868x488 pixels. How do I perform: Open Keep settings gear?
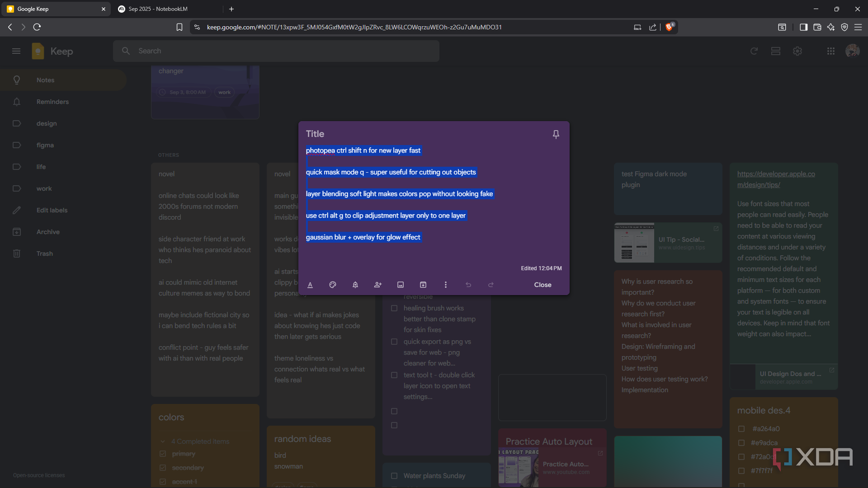[x=797, y=51]
